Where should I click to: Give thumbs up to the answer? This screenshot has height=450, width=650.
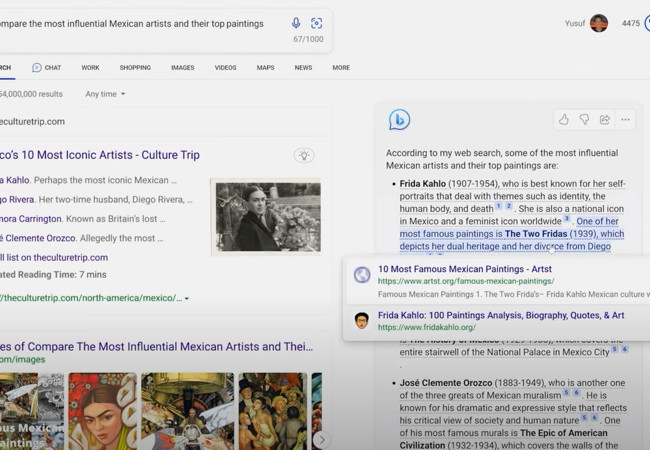coord(563,120)
